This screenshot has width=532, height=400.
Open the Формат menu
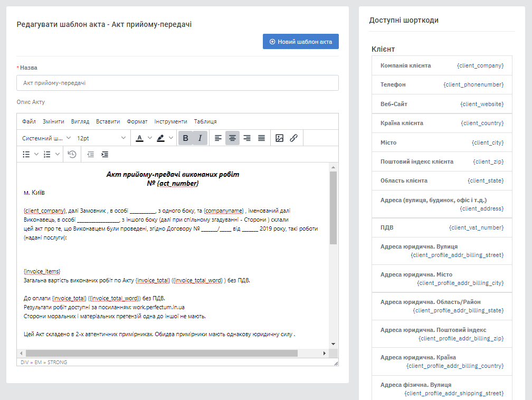(137, 121)
